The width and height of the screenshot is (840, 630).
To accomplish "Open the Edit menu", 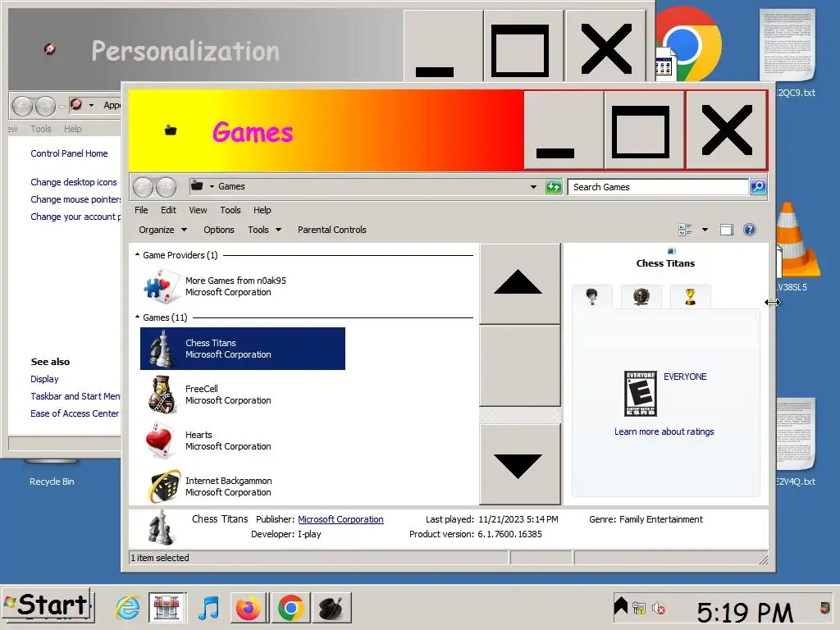I will pyautogui.click(x=168, y=210).
